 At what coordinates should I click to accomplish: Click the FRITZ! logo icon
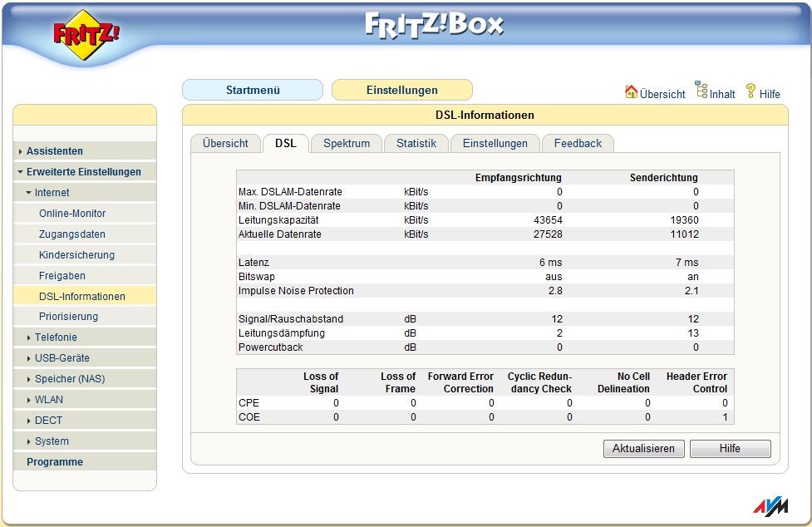coord(86,35)
